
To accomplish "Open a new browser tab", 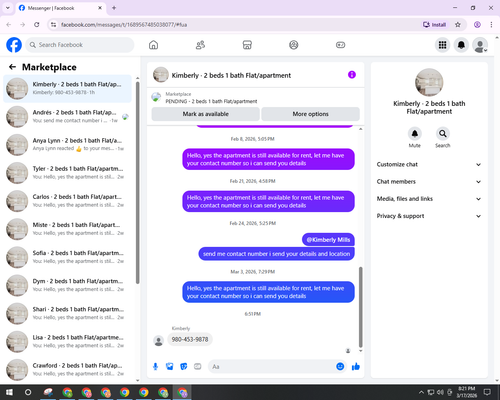I will (x=114, y=8).
